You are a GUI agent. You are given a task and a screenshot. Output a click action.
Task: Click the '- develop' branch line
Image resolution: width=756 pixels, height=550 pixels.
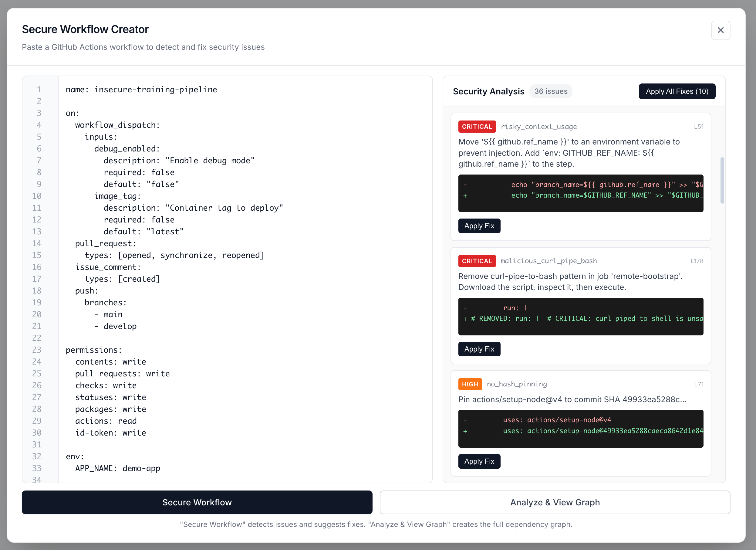[115, 326]
